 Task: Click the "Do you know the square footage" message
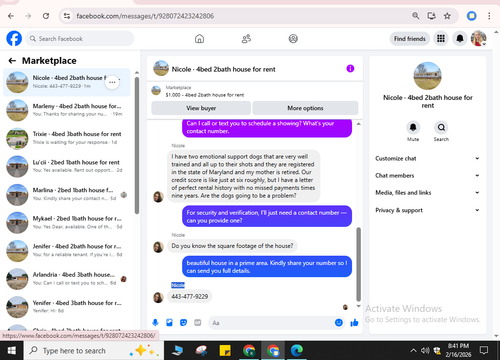click(232, 246)
